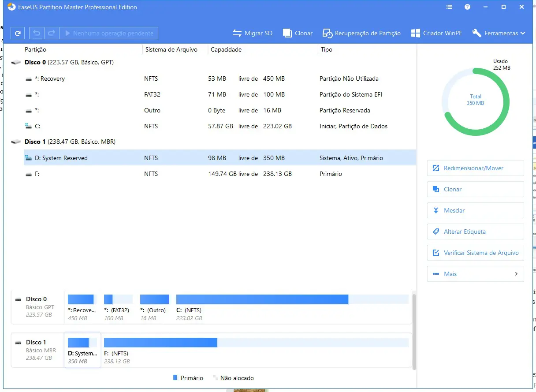The width and height of the screenshot is (536, 392).
Task: Select the F: partition row
Action: click(x=220, y=174)
